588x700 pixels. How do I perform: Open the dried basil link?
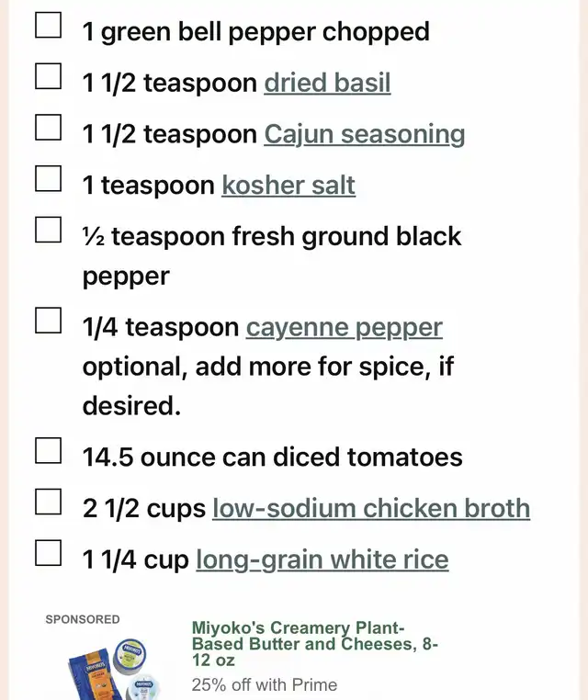(x=327, y=84)
